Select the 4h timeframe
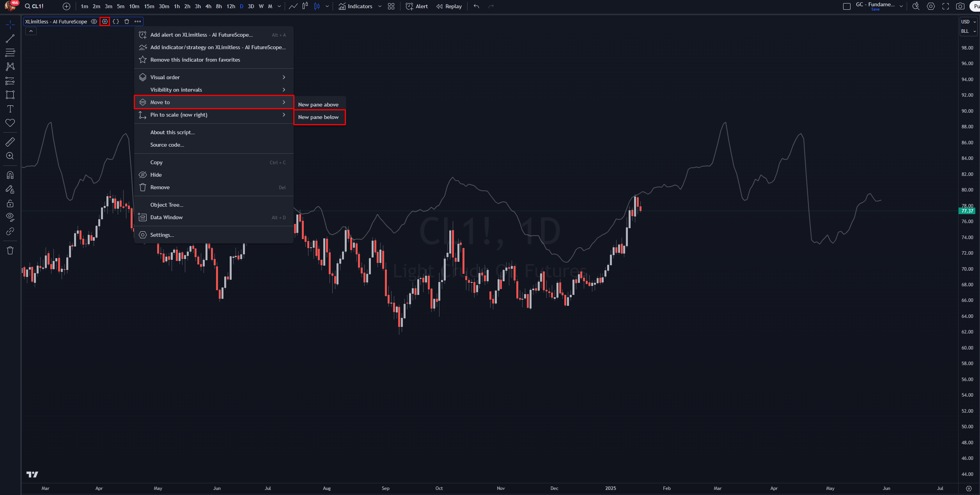 pyautogui.click(x=208, y=6)
